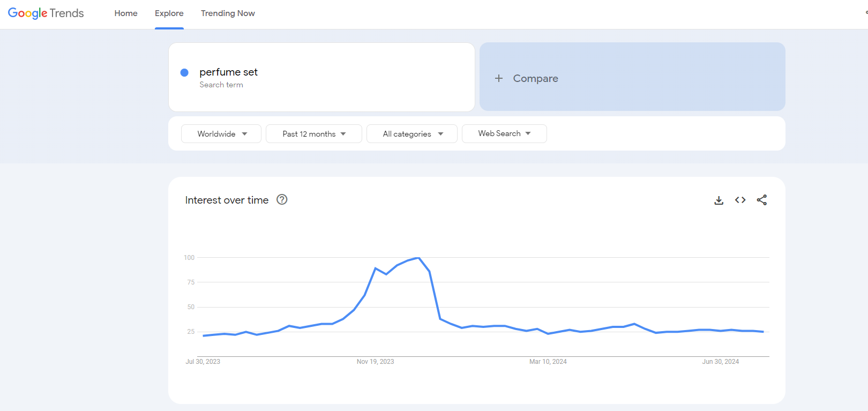
Task: Click the 75 value on y-axis
Action: (x=191, y=282)
